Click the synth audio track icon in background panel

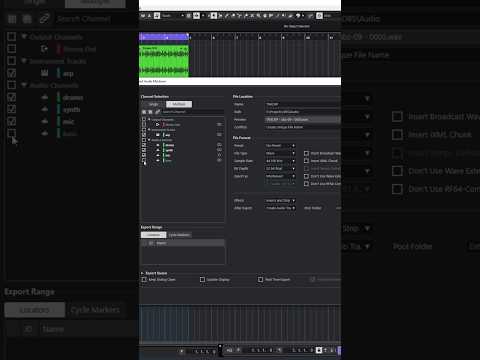point(45,109)
